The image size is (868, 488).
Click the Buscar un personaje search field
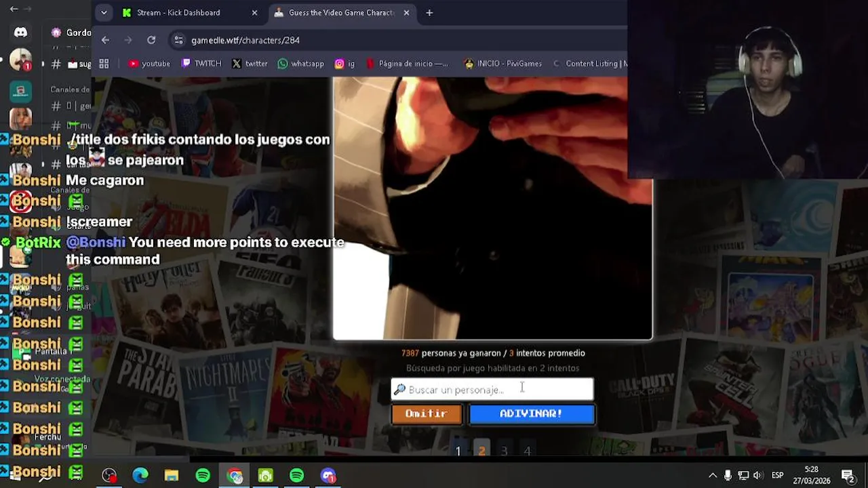(x=492, y=389)
